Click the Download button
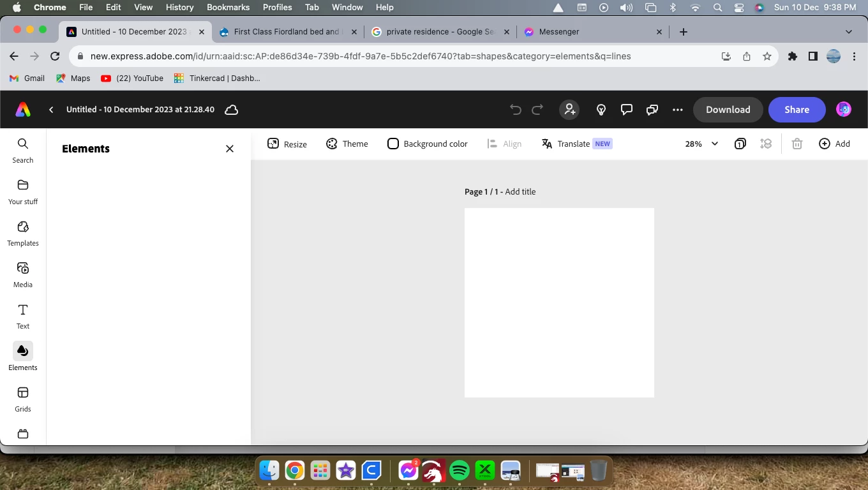868x490 pixels. pyautogui.click(x=728, y=110)
